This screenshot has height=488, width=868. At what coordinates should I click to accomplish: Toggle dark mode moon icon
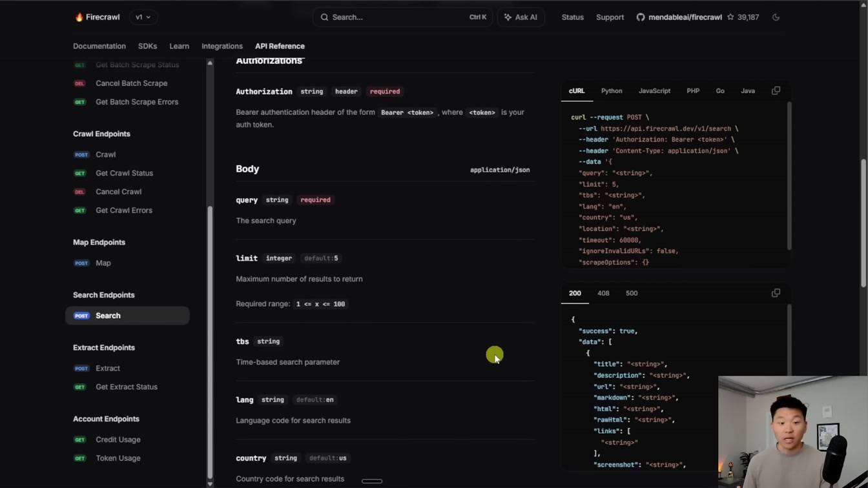coord(776,17)
